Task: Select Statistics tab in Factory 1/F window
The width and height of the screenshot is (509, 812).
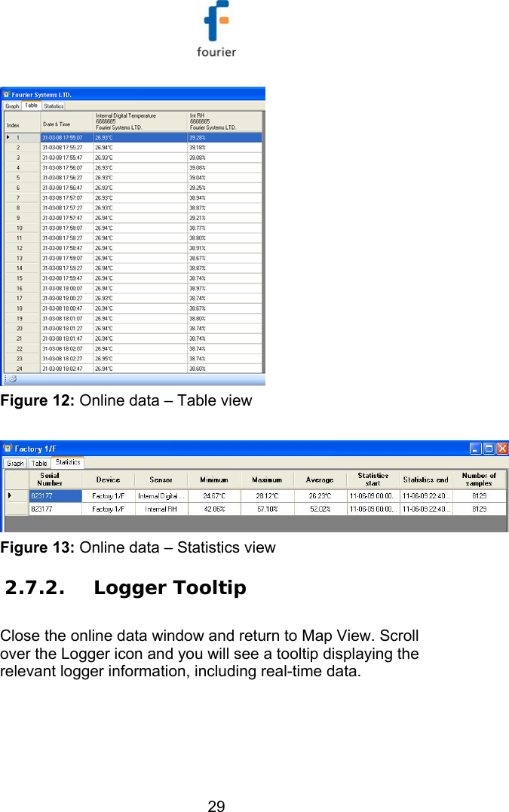Action: 68,462
